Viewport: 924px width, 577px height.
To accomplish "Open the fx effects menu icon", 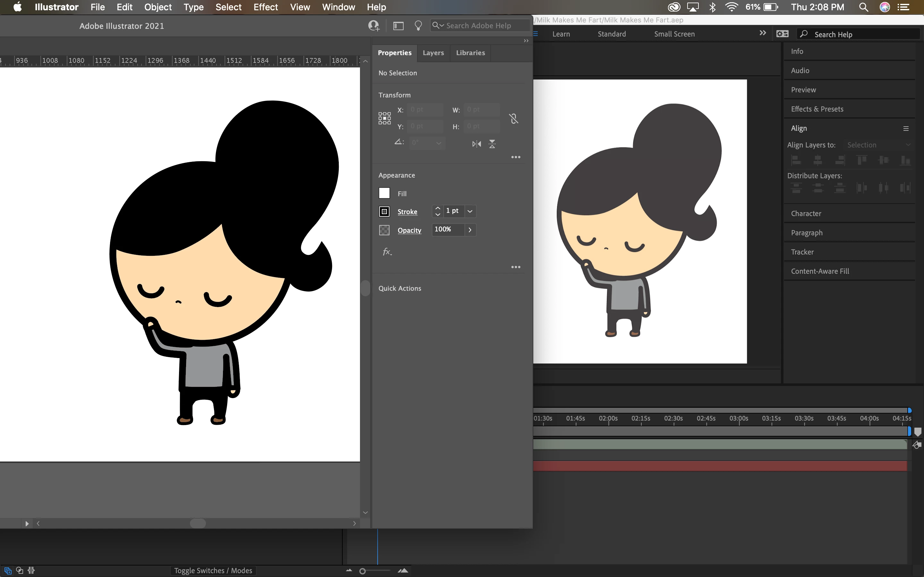I will click(x=387, y=252).
